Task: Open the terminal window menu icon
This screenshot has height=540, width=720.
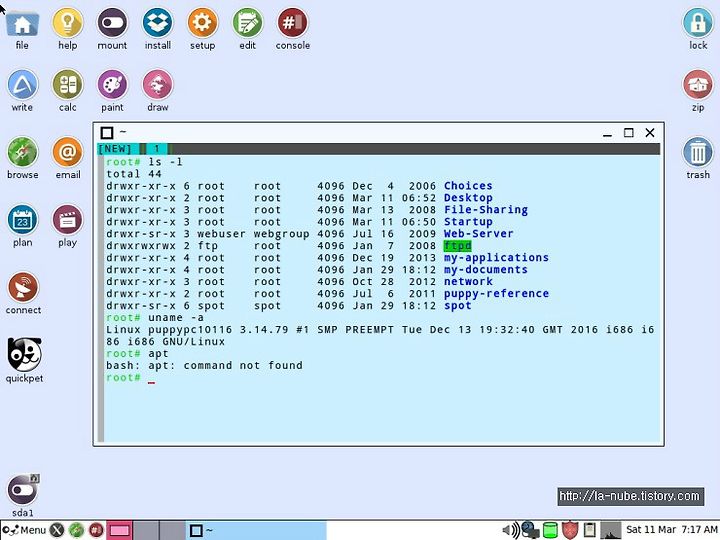Action: pyautogui.click(x=107, y=133)
